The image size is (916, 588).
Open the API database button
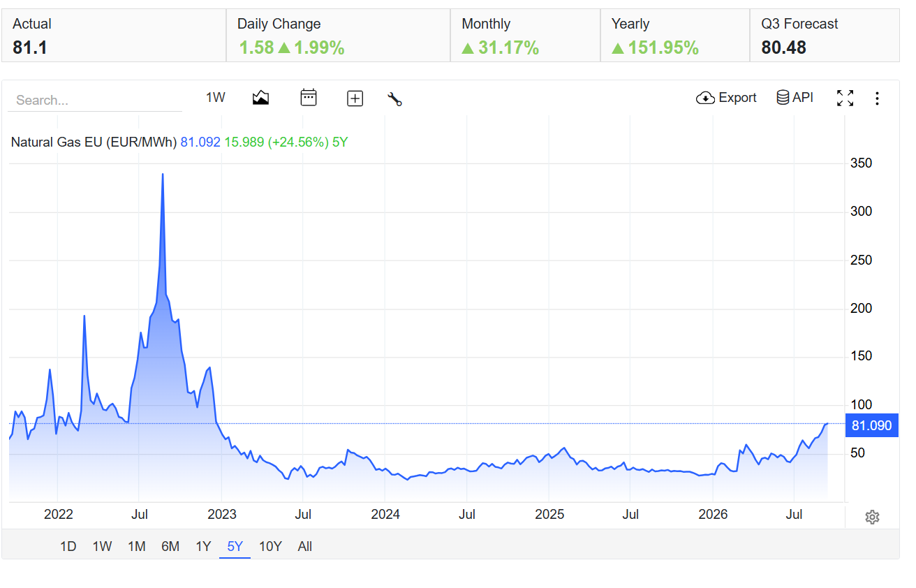click(795, 98)
